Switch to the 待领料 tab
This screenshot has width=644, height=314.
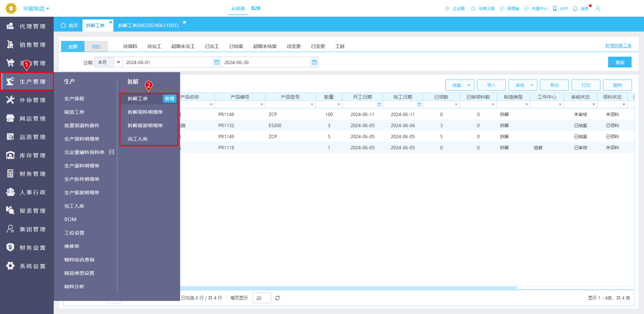(130, 46)
